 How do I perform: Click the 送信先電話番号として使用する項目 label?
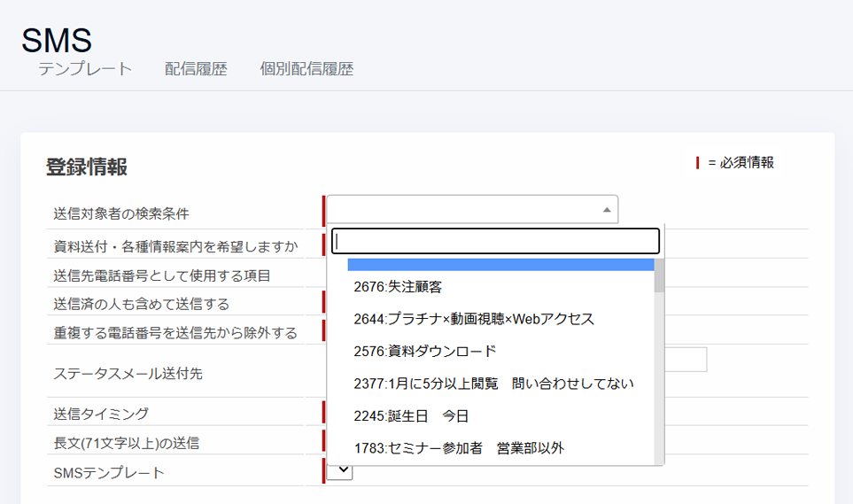(x=161, y=275)
